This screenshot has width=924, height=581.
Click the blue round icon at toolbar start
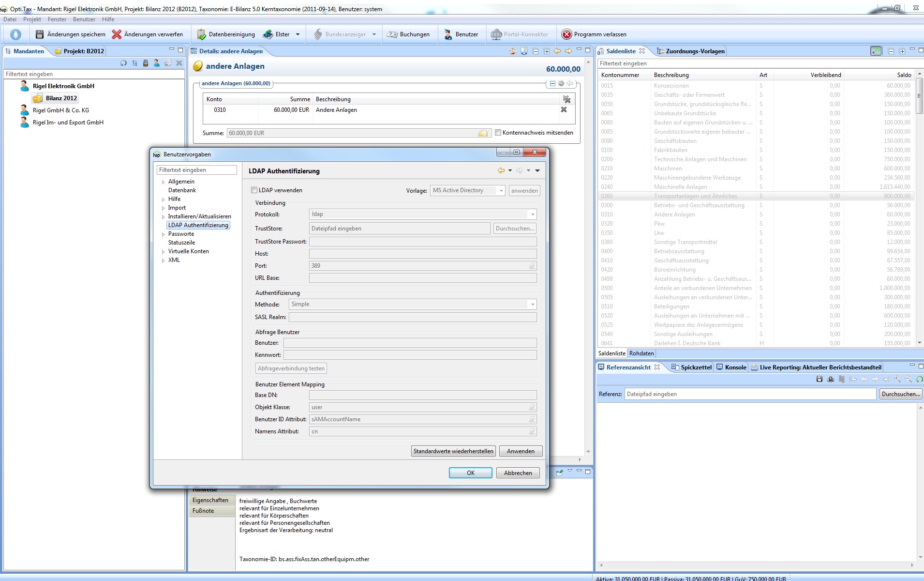(x=15, y=34)
